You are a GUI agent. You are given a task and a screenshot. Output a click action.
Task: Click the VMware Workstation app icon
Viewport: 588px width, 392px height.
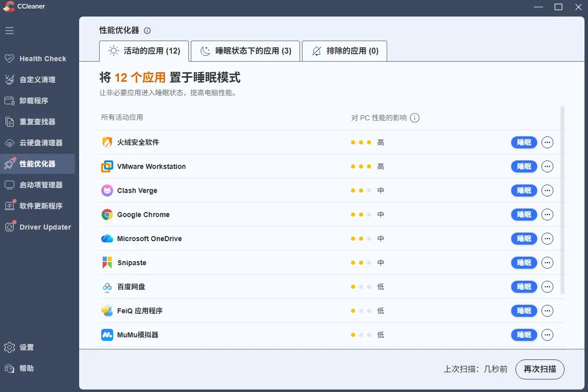pos(107,166)
